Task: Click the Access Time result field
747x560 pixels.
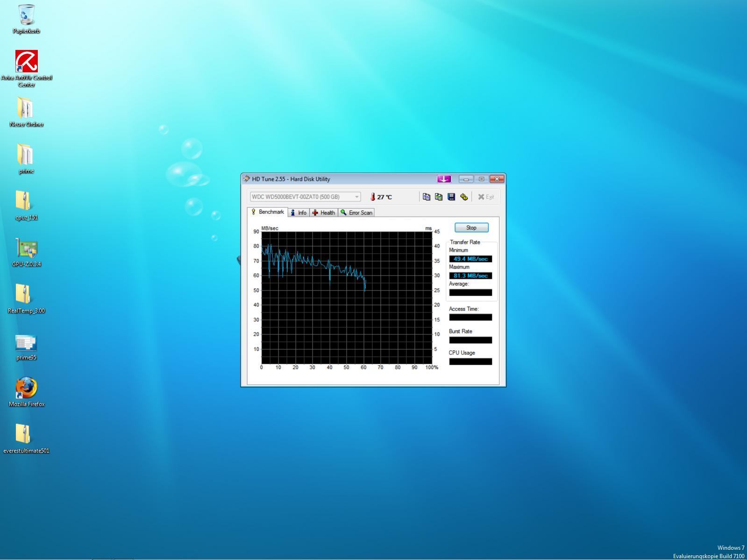Action: 470,317
